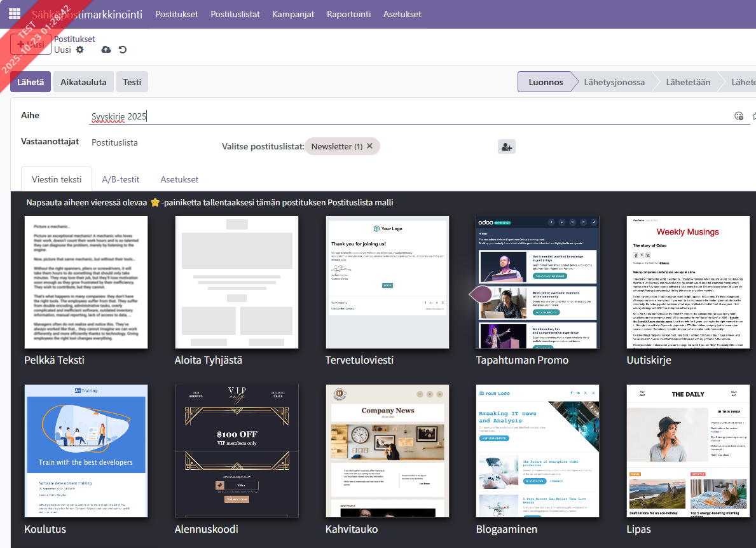The width and height of the screenshot is (756, 548).
Task: Open the main apps grid menu
Action: [x=14, y=14]
